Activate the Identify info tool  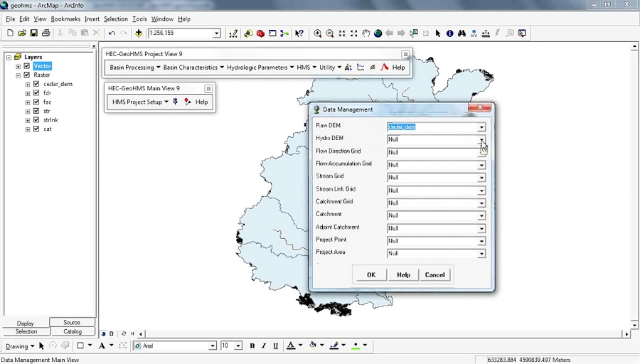click(450, 33)
